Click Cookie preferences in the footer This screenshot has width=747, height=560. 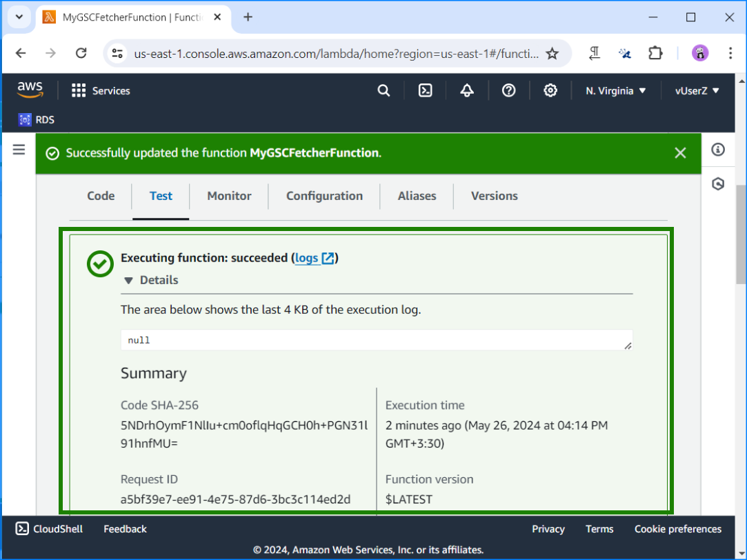click(678, 529)
